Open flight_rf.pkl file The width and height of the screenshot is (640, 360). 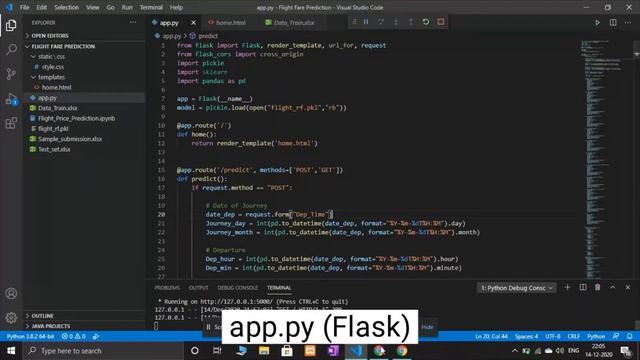click(x=53, y=129)
